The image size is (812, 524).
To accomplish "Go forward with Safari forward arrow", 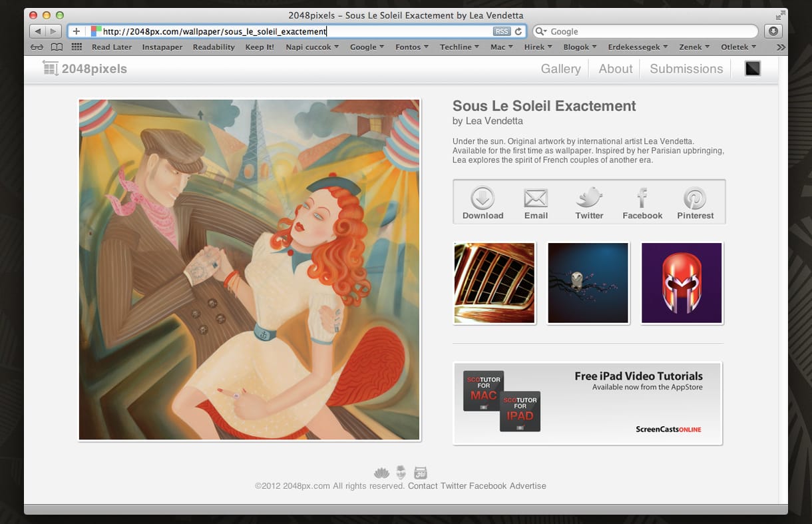I will point(53,31).
